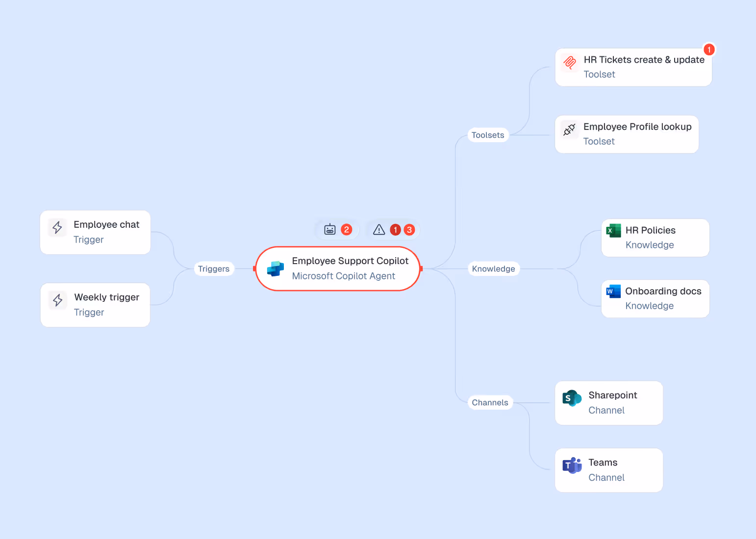
Task: Click 'HR Tickets create & update' title
Action: [x=644, y=60]
